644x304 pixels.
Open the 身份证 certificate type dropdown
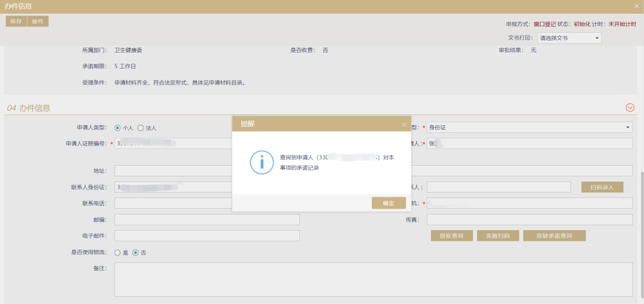[529, 127]
